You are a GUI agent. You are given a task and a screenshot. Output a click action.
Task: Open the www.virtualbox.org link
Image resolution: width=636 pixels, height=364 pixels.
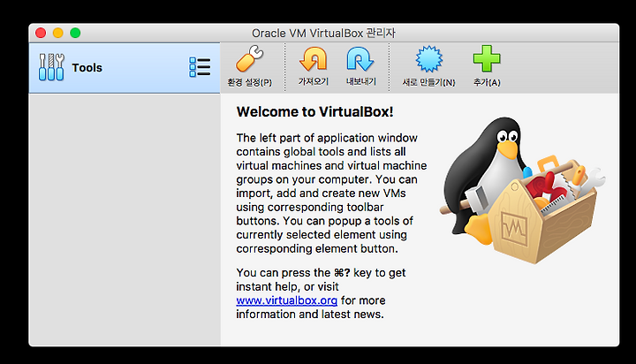point(287,300)
